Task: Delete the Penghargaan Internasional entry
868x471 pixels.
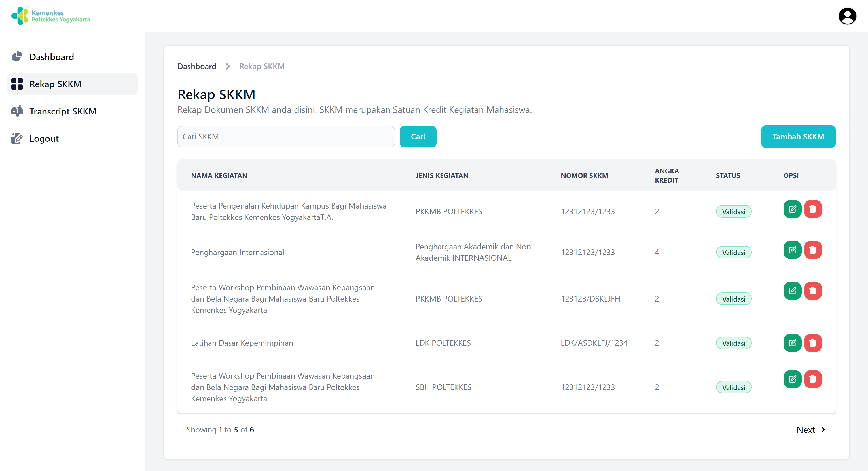Action: [812, 250]
